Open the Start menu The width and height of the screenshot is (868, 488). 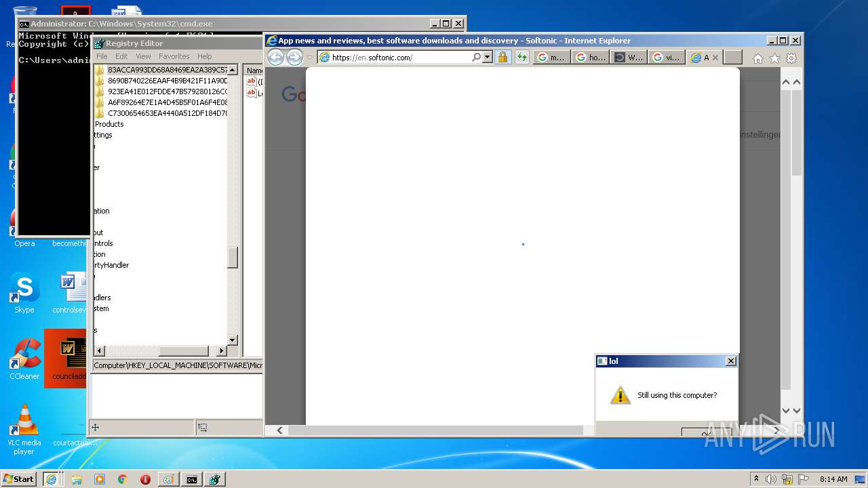pyautogui.click(x=18, y=479)
